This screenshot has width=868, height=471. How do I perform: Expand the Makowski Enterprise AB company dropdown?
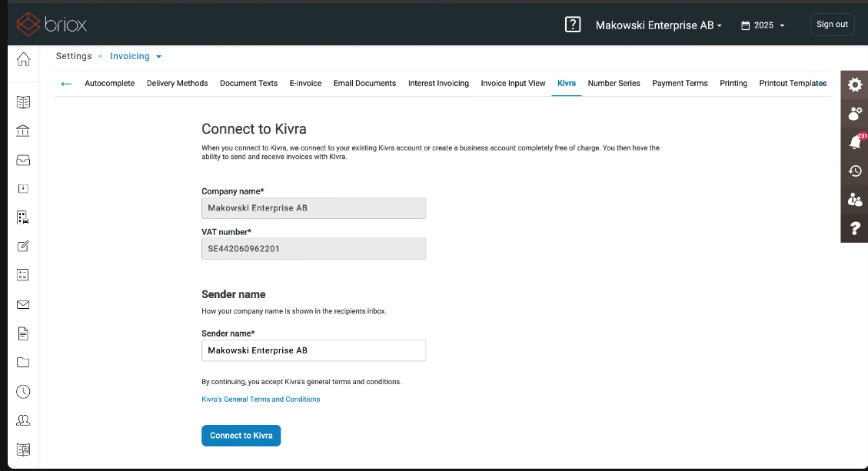[x=658, y=25]
